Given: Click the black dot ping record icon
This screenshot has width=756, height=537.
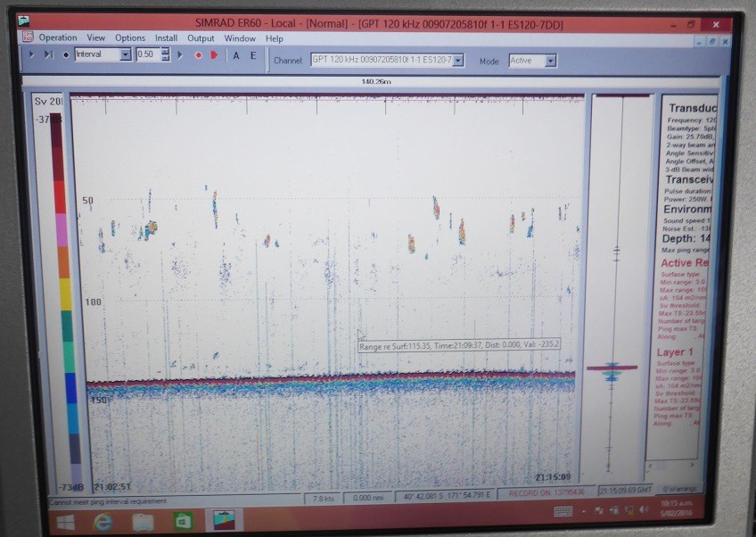Looking at the screenshot, I should (x=65, y=54).
